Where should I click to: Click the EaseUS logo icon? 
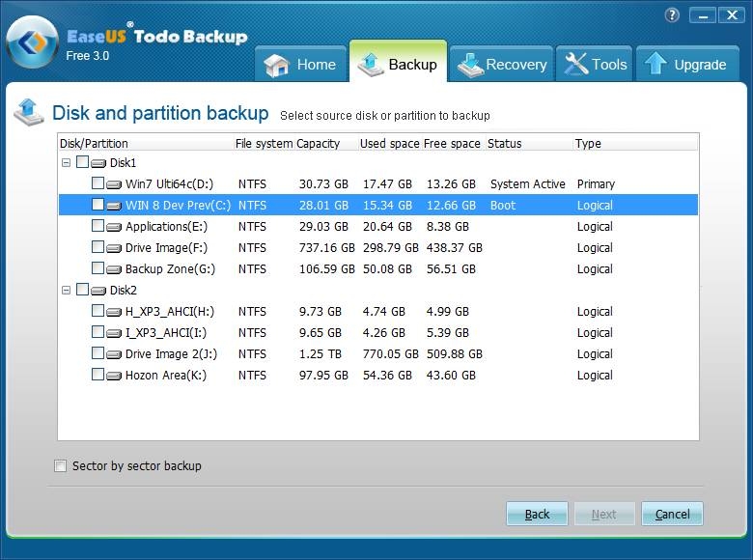(x=33, y=42)
